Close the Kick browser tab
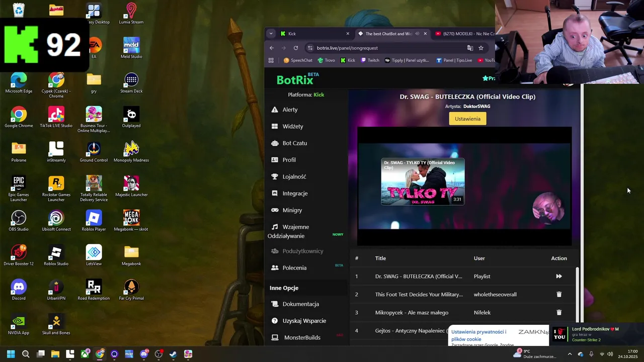This screenshot has height=362, width=644. [348, 34]
